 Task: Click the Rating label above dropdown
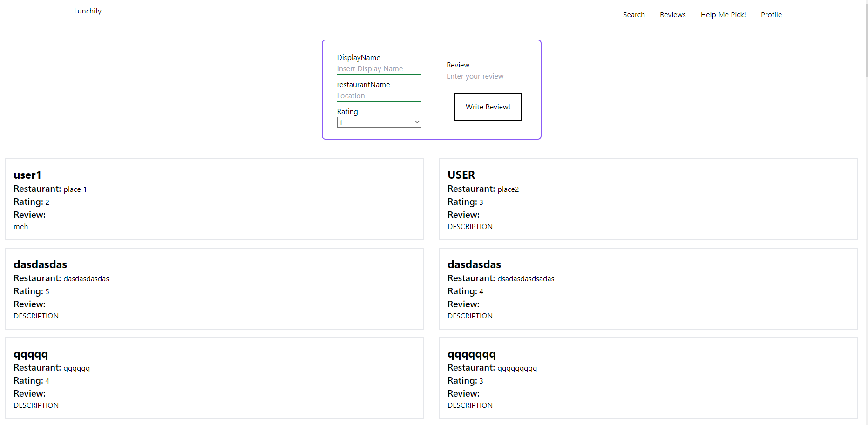347,112
